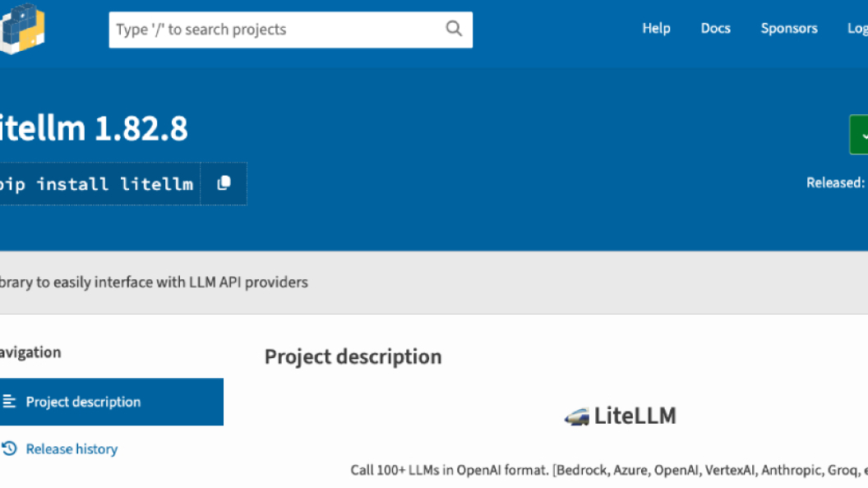Image resolution: width=868 pixels, height=488 pixels.
Task: Go to Docs in the header
Action: (x=715, y=28)
